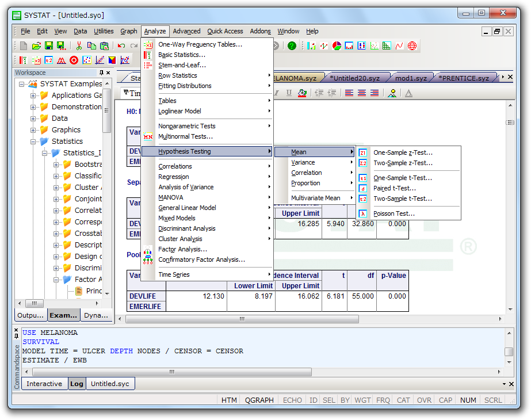
Task: Click the Save floppy disk icon
Action: (x=49, y=45)
